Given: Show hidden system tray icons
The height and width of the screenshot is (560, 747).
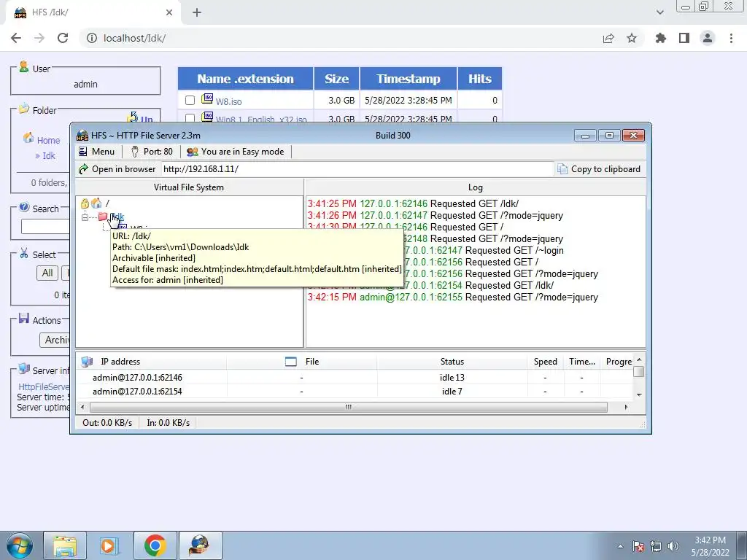Looking at the screenshot, I should click(620, 546).
